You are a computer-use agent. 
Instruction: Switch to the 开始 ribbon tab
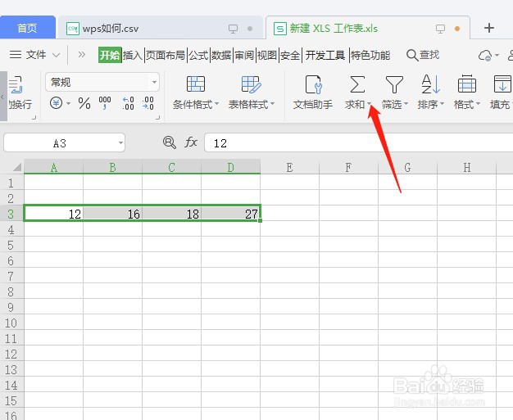[x=110, y=55]
